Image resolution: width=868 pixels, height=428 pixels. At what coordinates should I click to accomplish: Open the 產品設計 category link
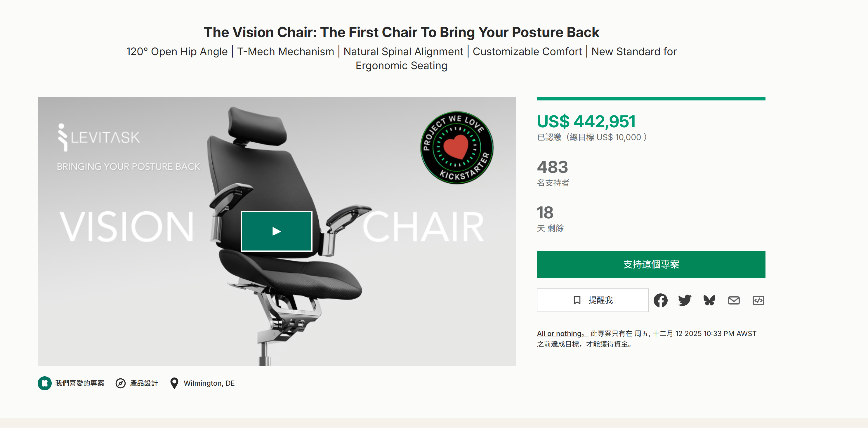pos(143,383)
